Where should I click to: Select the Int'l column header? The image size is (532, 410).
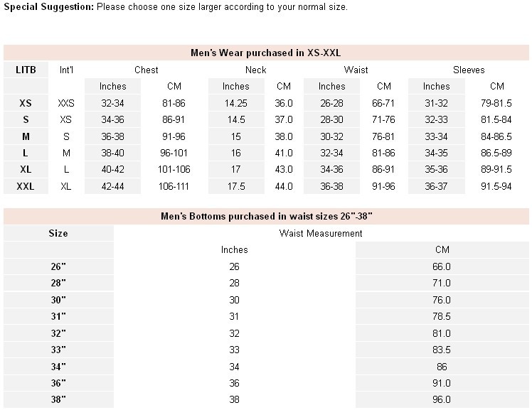point(66,70)
